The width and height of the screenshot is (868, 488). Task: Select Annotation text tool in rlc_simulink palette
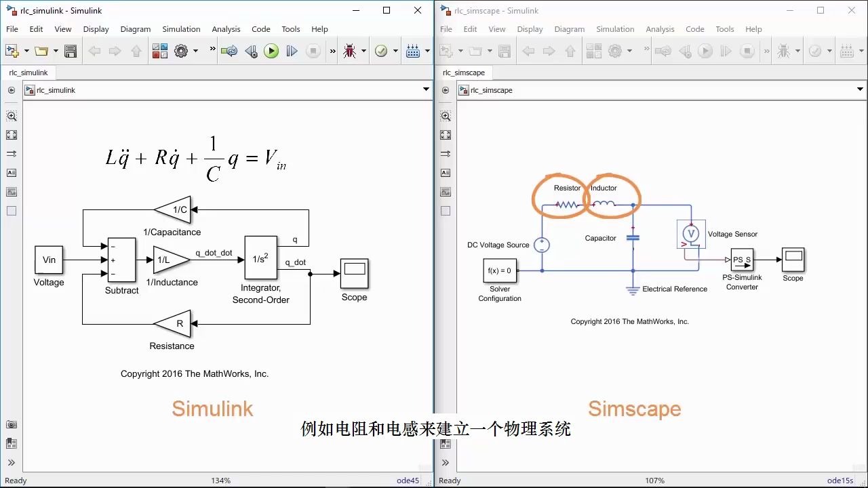click(12, 173)
